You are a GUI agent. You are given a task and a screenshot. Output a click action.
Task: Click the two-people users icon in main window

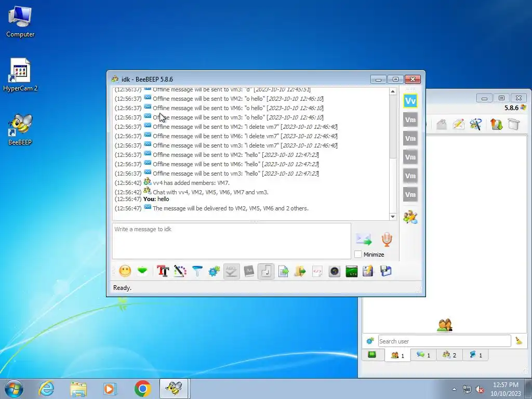[x=445, y=325]
